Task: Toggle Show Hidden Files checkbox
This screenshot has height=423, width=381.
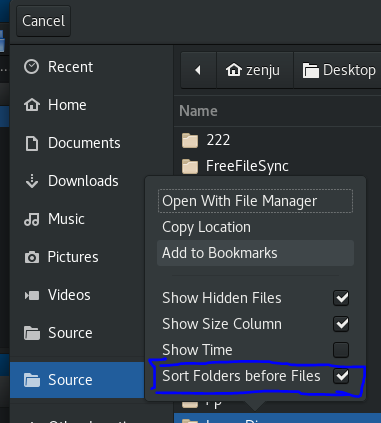Action: pyautogui.click(x=341, y=298)
